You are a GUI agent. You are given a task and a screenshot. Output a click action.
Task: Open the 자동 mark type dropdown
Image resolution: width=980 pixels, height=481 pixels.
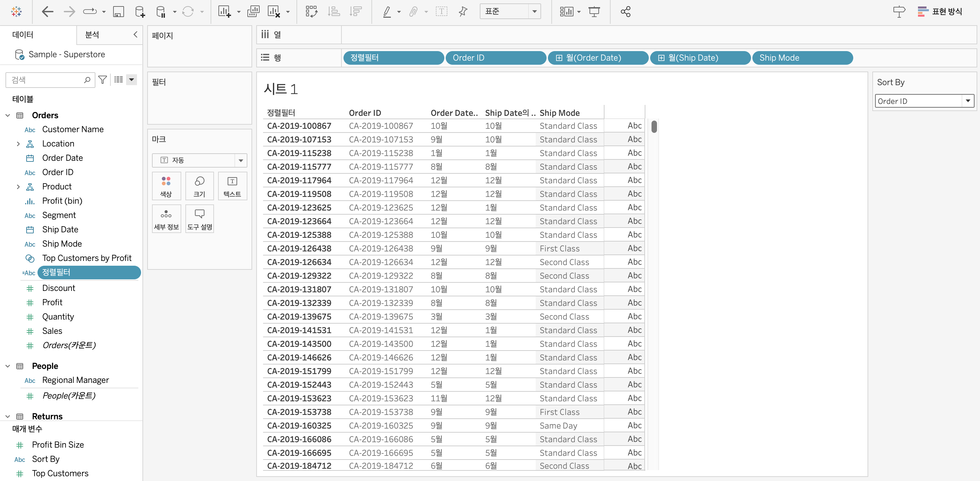pos(241,160)
